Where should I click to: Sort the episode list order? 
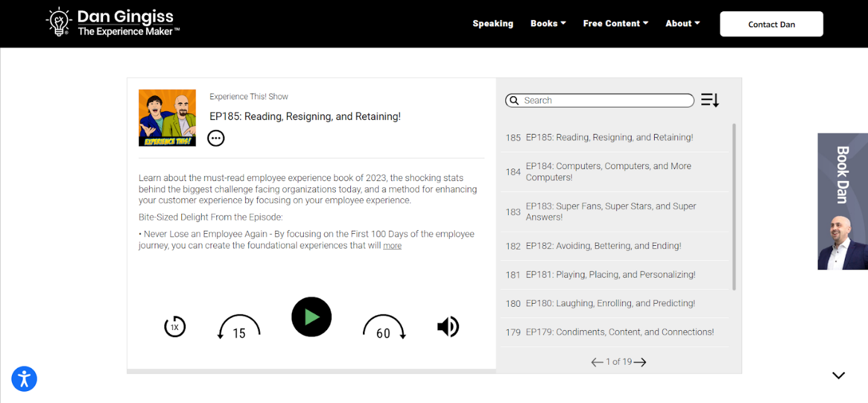pos(710,100)
